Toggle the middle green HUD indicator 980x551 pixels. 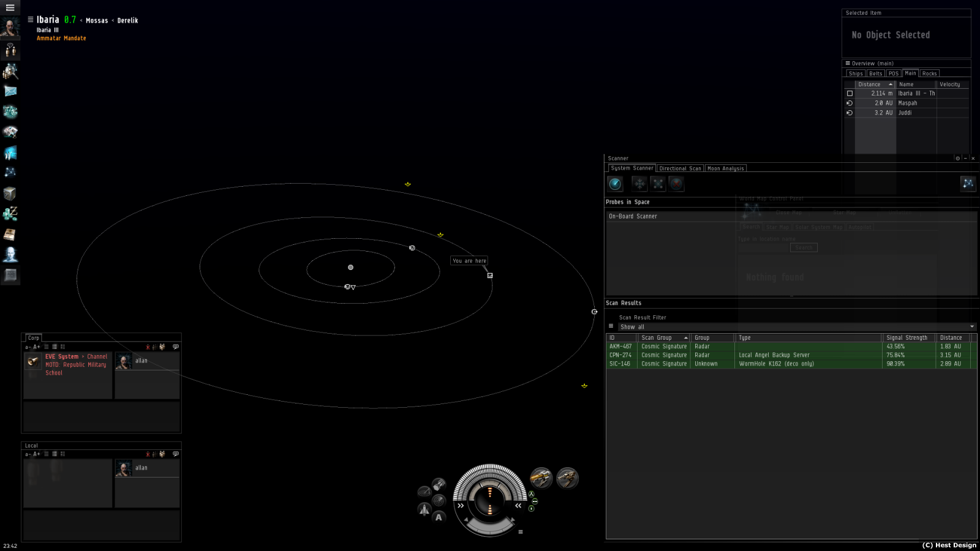535,501
